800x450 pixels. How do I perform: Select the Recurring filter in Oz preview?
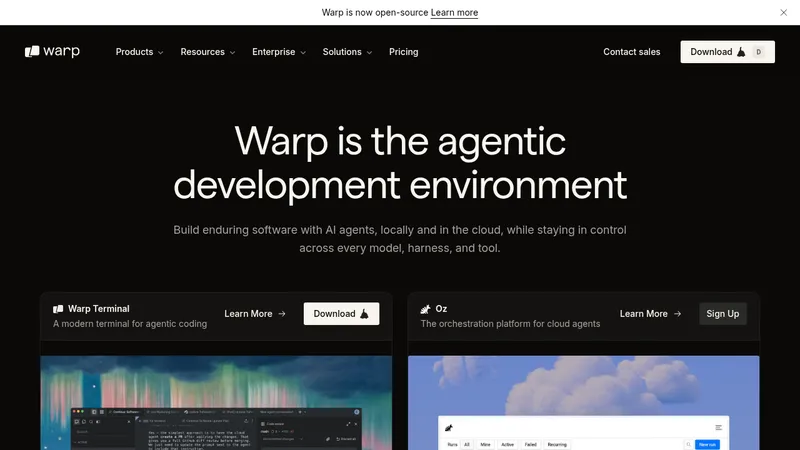click(557, 444)
